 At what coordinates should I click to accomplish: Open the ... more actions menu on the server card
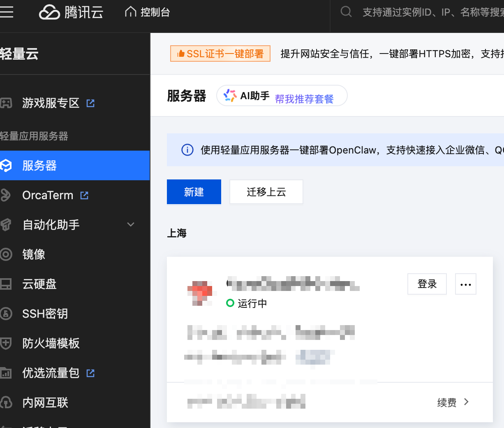coord(465,284)
